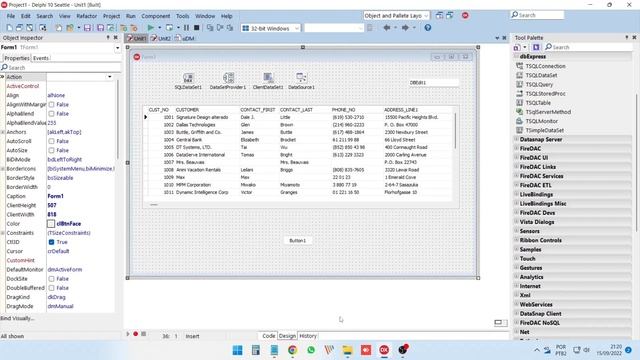Switch to the Events tab in Object Inspector

[x=41, y=58]
